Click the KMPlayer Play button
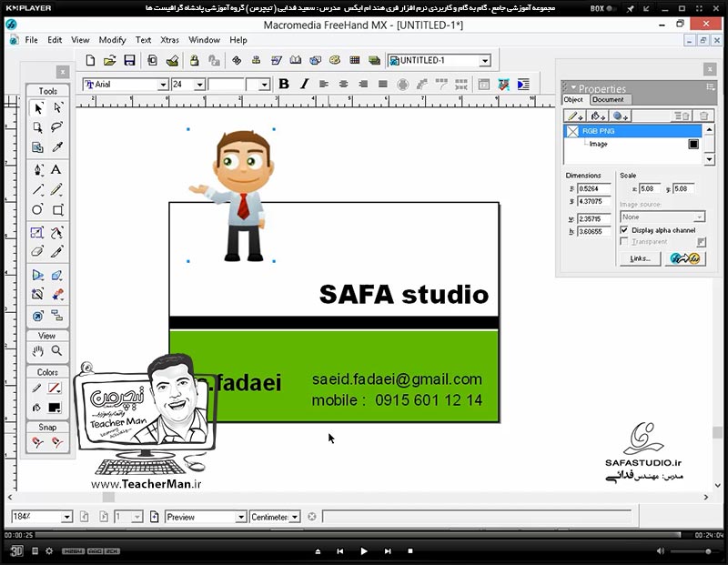The width and height of the screenshot is (728, 565). [364, 551]
